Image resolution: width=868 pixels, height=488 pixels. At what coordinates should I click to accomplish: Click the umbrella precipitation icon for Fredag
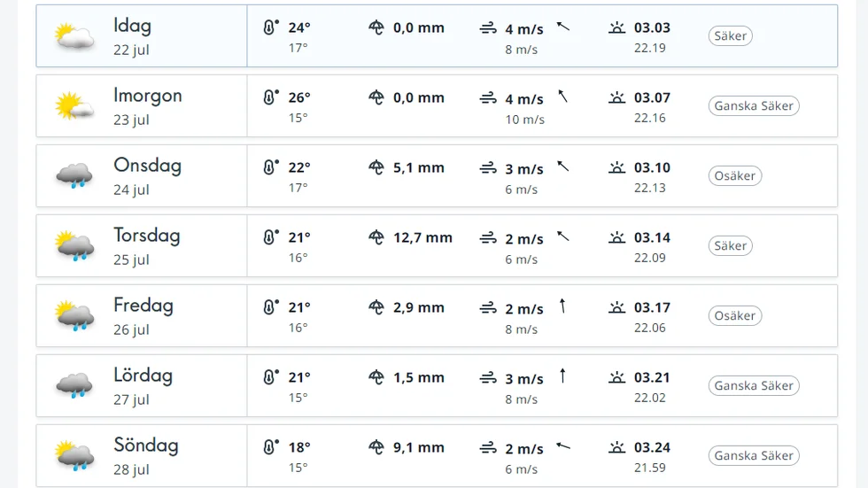(376, 307)
